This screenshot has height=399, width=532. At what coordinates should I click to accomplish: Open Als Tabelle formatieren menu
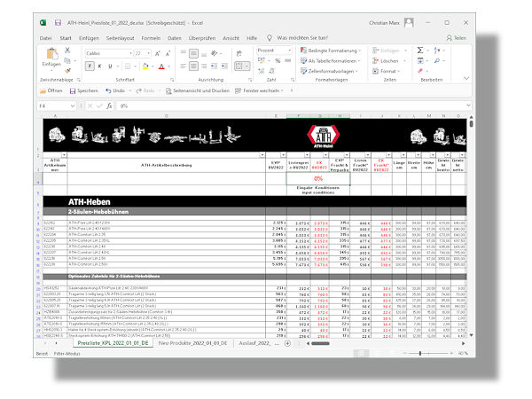pyautogui.click(x=331, y=60)
